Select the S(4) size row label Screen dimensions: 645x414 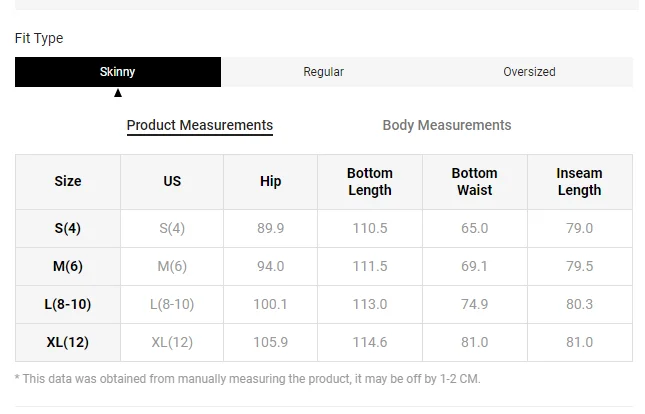(68, 228)
